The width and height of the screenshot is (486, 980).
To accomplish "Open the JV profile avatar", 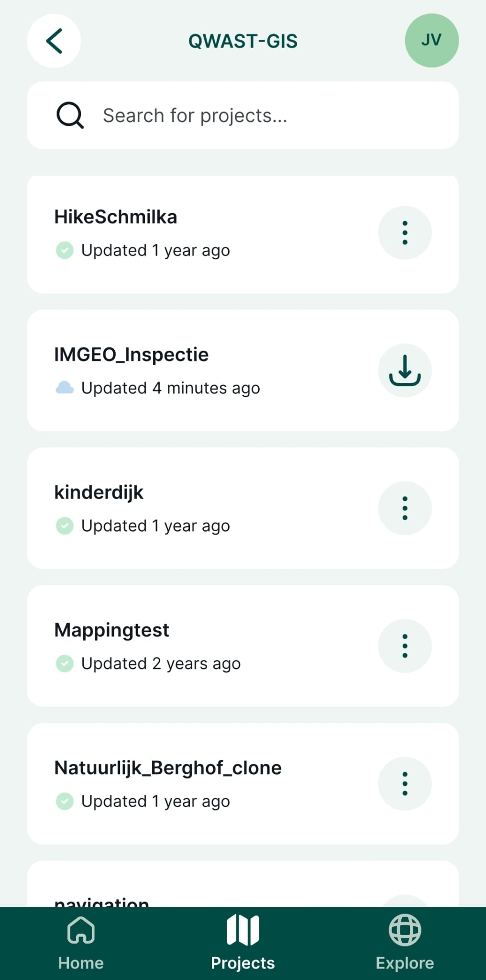I will (x=431, y=41).
